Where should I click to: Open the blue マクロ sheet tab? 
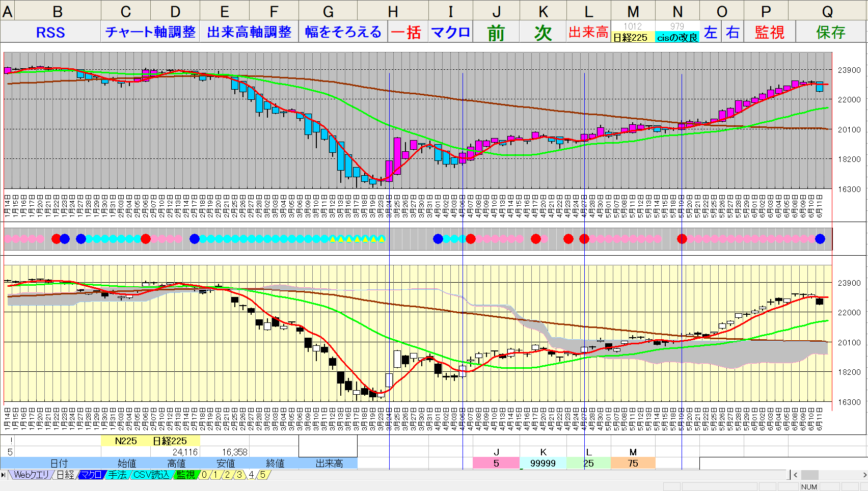click(x=92, y=475)
